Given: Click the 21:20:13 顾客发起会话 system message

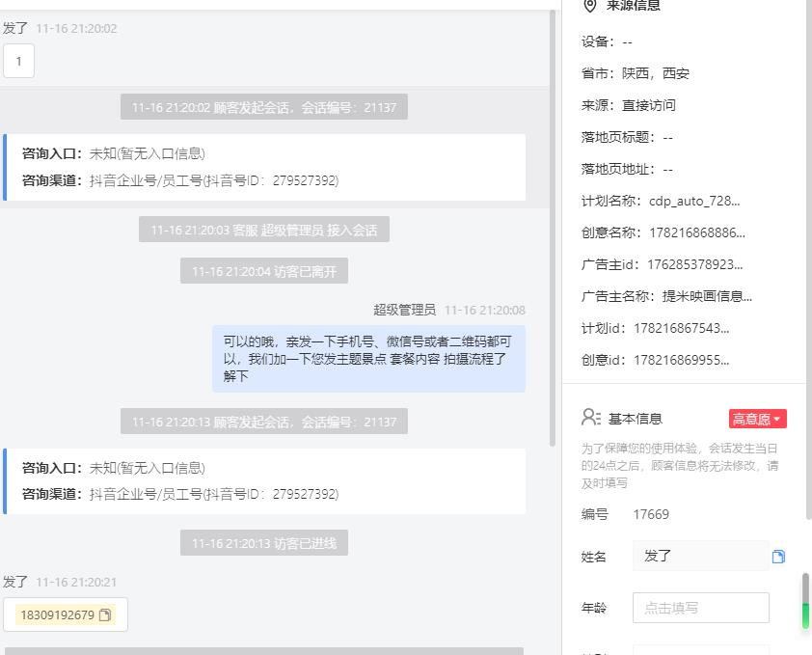Looking at the screenshot, I should 264,422.
